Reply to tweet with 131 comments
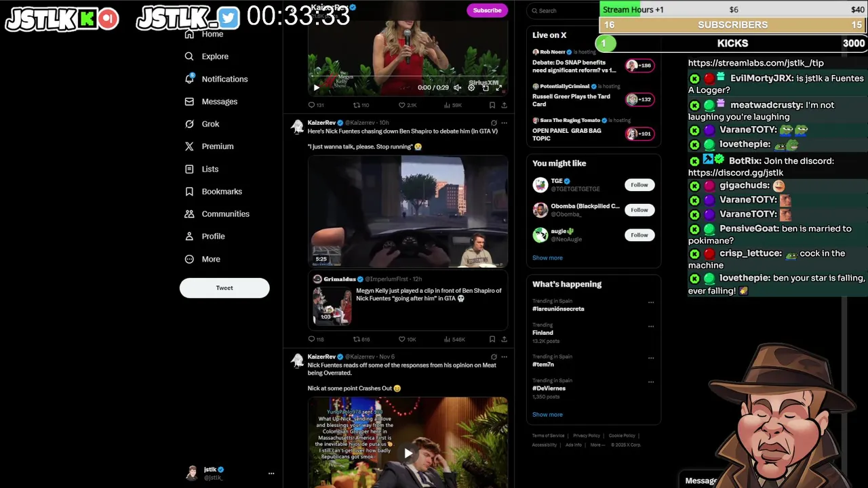This screenshot has height=488, width=868. pos(316,105)
